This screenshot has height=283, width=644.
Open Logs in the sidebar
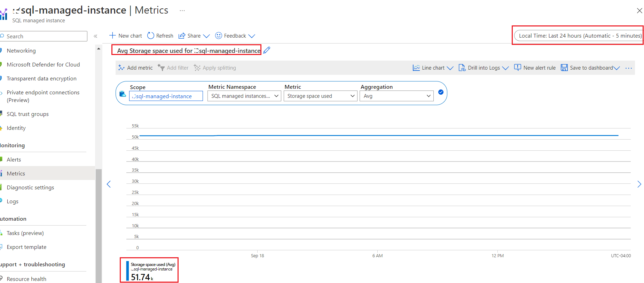point(13,201)
